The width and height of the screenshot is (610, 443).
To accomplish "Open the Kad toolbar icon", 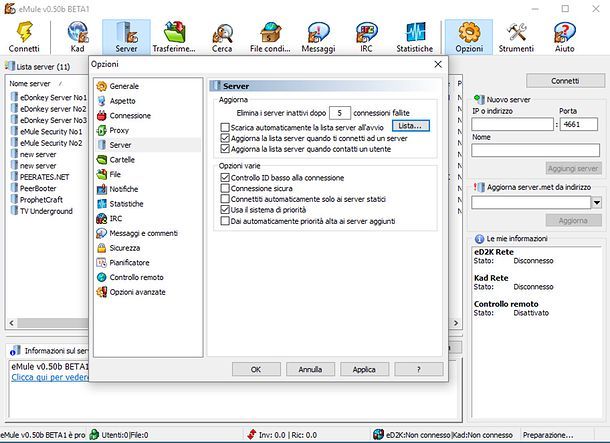I will click(77, 37).
